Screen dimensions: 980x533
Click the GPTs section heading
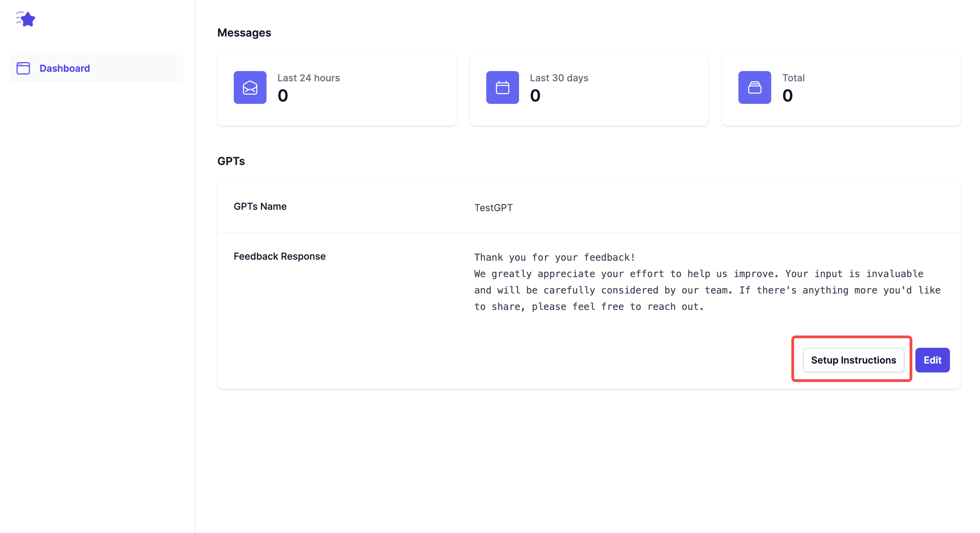click(231, 161)
